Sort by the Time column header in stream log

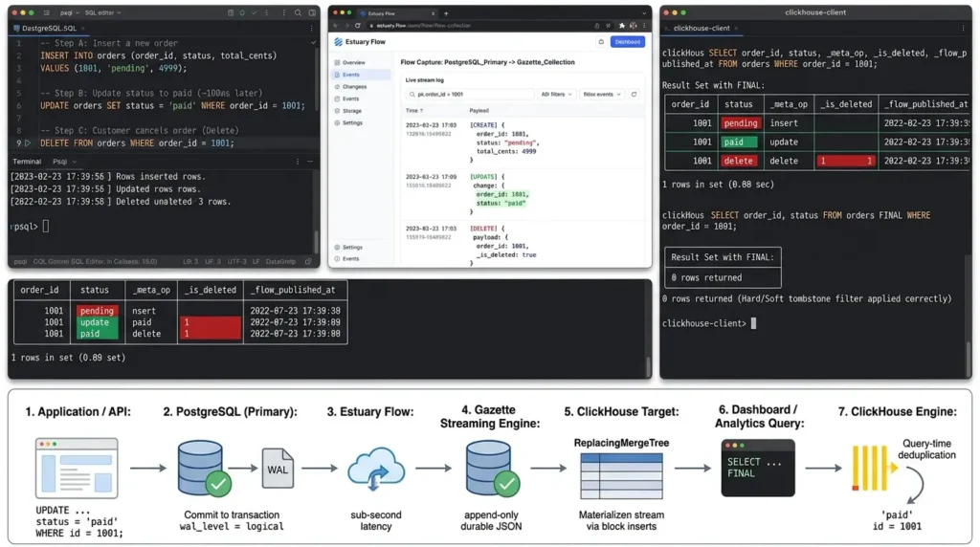tap(414, 111)
